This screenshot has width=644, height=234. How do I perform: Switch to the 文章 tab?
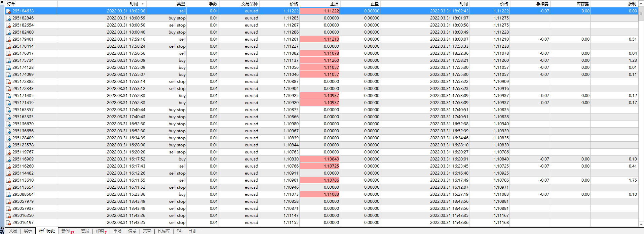tap(147, 231)
